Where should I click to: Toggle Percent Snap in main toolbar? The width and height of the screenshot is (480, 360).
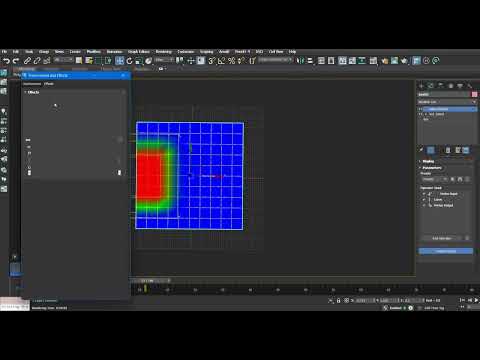click(231, 61)
